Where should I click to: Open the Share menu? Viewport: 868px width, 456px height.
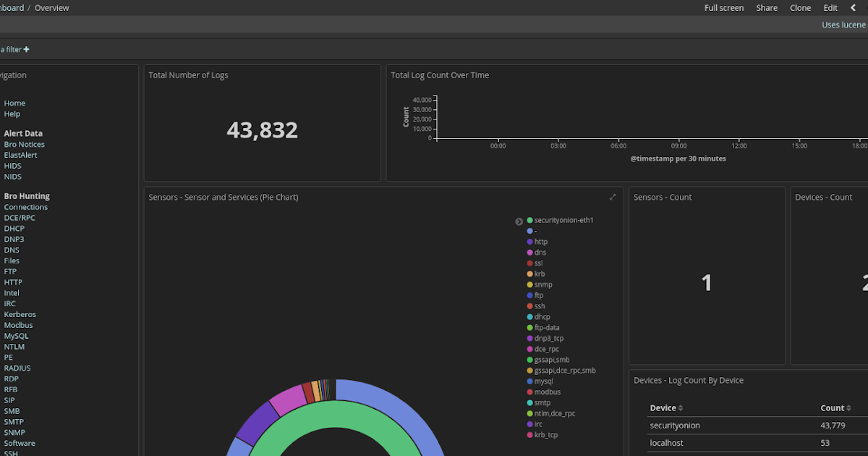pos(766,7)
